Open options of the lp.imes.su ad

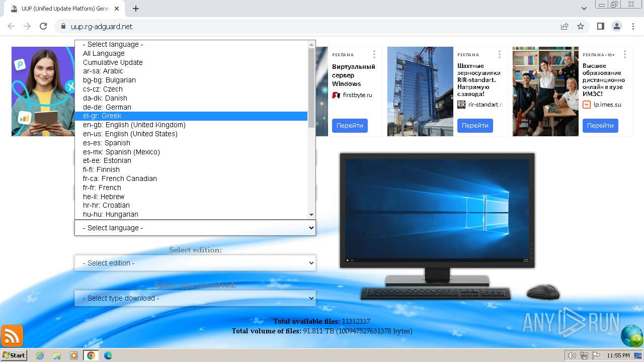624,54
